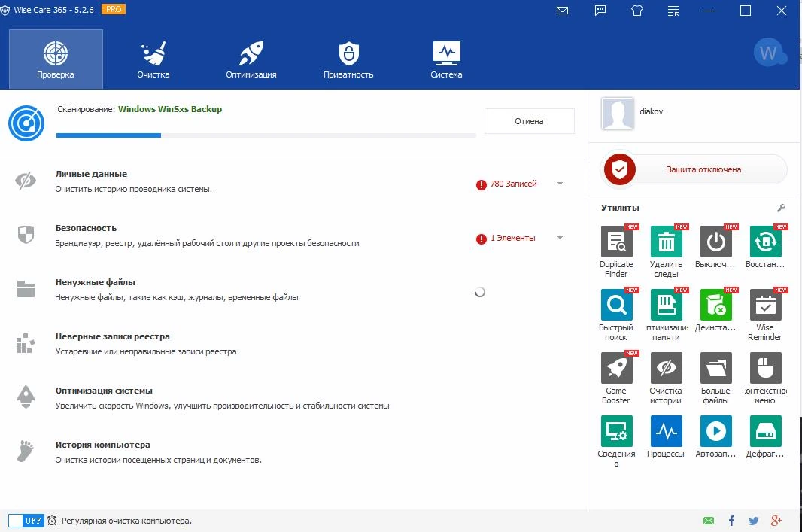Click the 1 Элементы result link

click(x=513, y=238)
